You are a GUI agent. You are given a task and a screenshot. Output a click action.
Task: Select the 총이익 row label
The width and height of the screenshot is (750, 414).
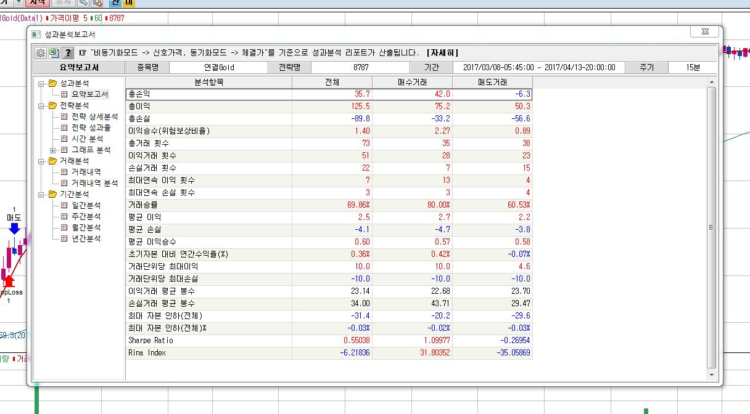pos(139,106)
